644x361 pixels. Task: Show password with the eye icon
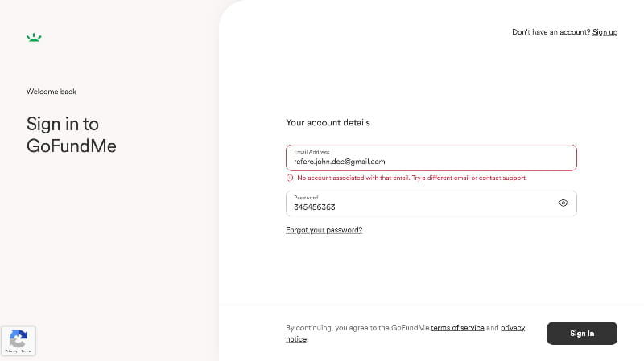click(563, 203)
